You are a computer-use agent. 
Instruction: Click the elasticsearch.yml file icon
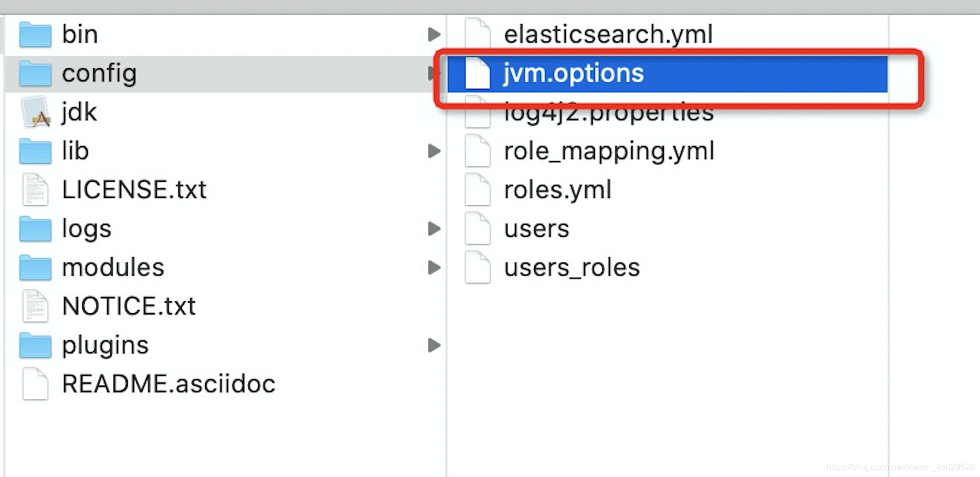(477, 34)
